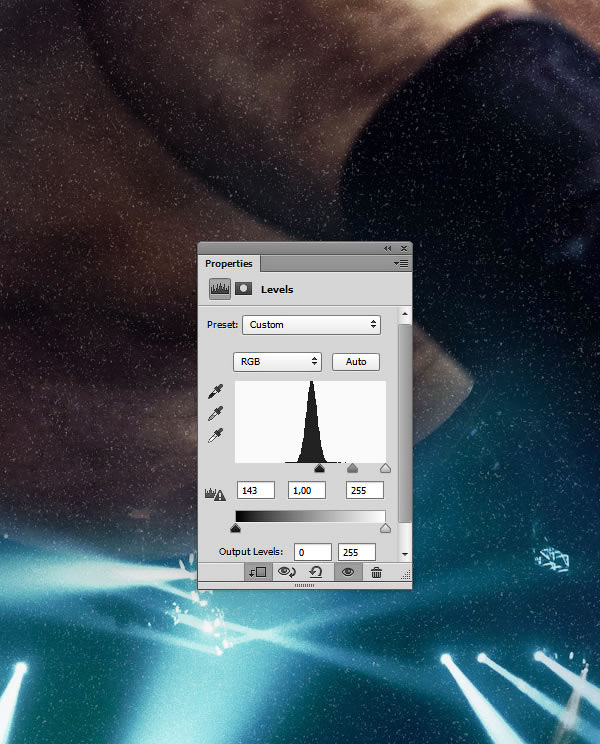This screenshot has width=600, height=744.
Task: Collapse the Properties panel to icons
Action: (388, 248)
